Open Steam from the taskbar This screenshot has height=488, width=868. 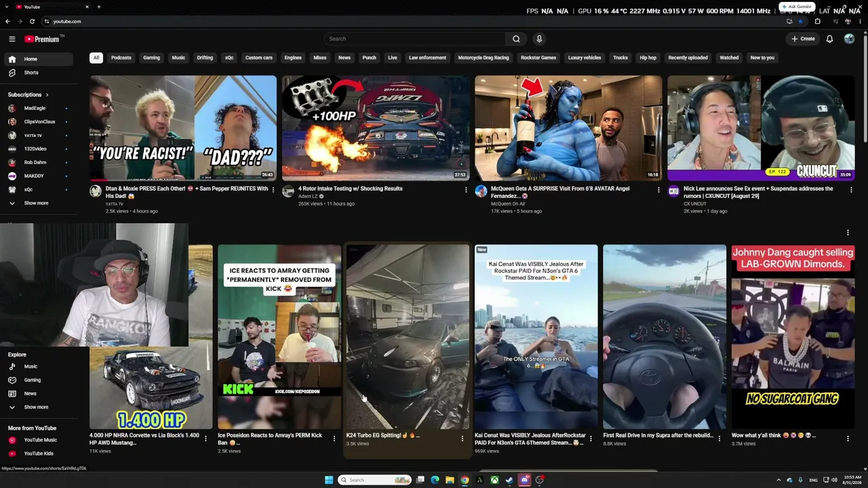pos(509,480)
